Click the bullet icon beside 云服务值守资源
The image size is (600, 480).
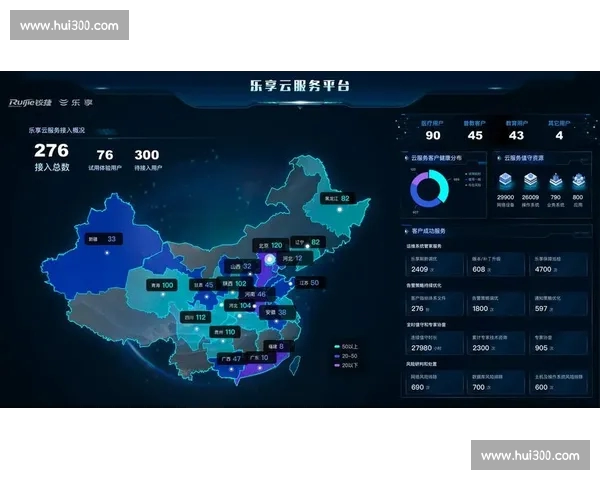(499, 158)
